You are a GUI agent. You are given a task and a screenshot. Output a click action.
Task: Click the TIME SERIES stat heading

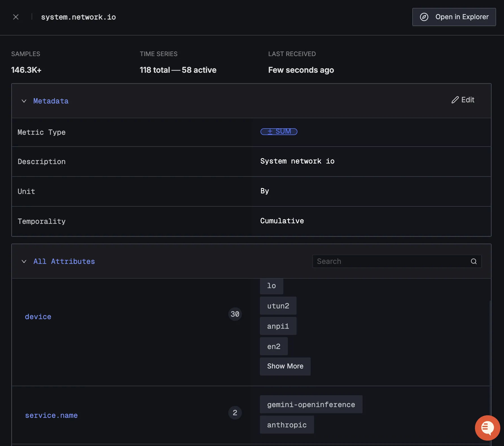coord(159,54)
